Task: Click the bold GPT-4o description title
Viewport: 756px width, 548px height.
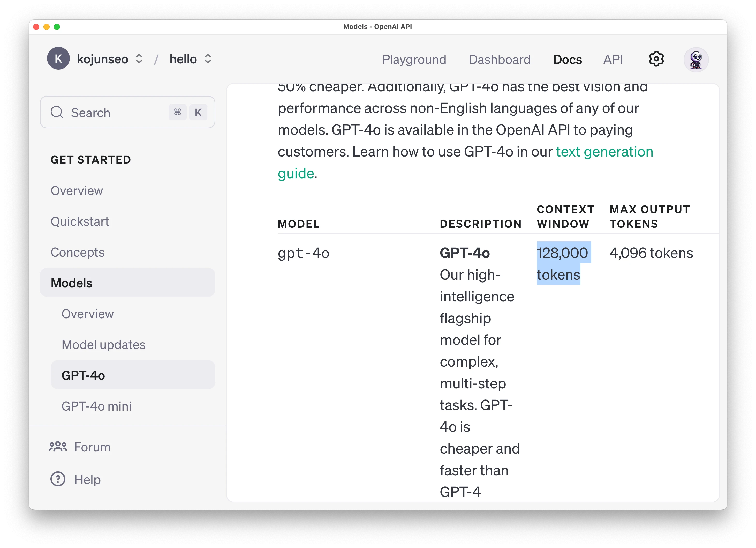Action: point(465,253)
